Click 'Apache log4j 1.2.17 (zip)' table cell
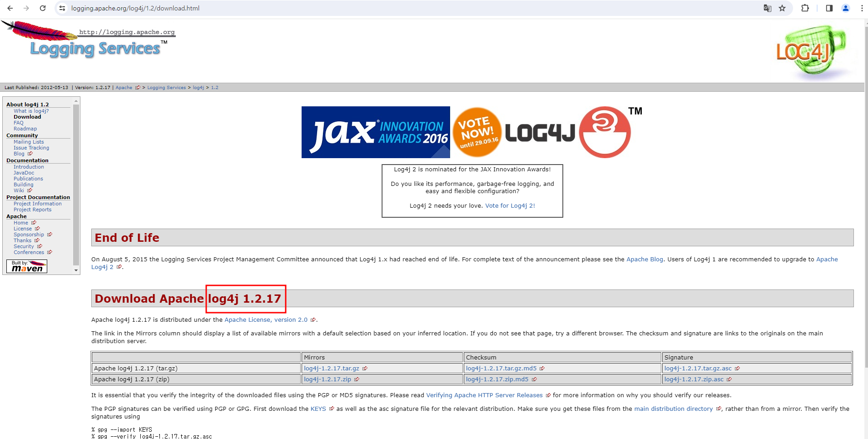The width and height of the screenshot is (868, 439). pos(196,379)
